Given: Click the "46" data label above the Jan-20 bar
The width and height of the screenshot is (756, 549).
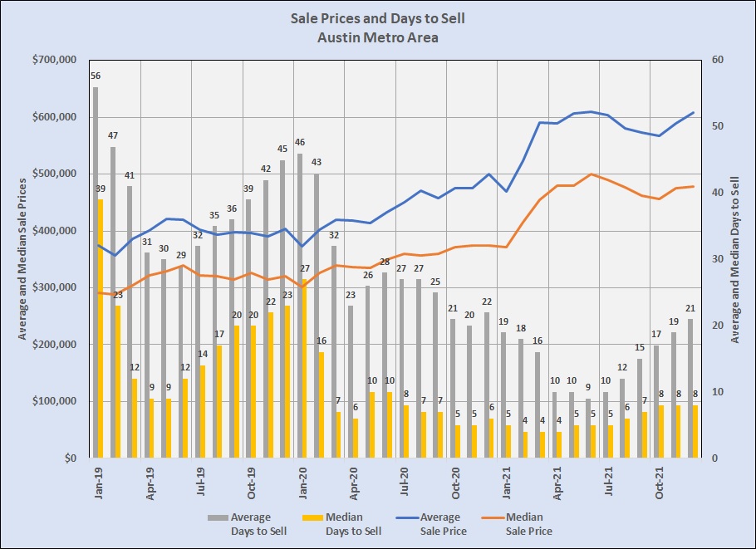Looking at the screenshot, I should click(300, 142).
